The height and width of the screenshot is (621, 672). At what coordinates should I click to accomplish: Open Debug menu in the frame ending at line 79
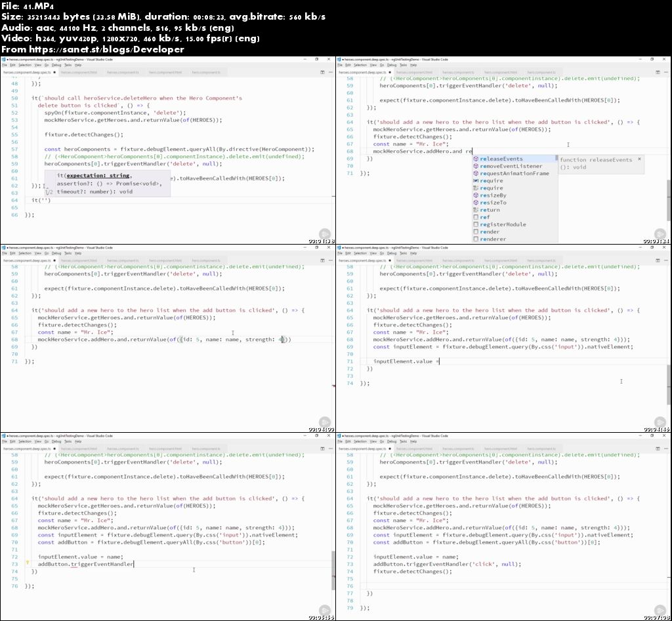tap(392, 441)
